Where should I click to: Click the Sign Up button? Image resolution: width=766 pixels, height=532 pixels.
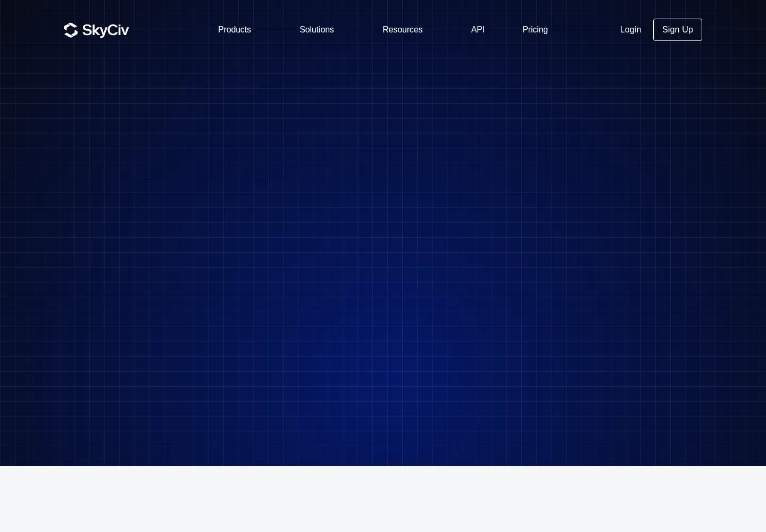pyautogui.click(x=678, y=30)
